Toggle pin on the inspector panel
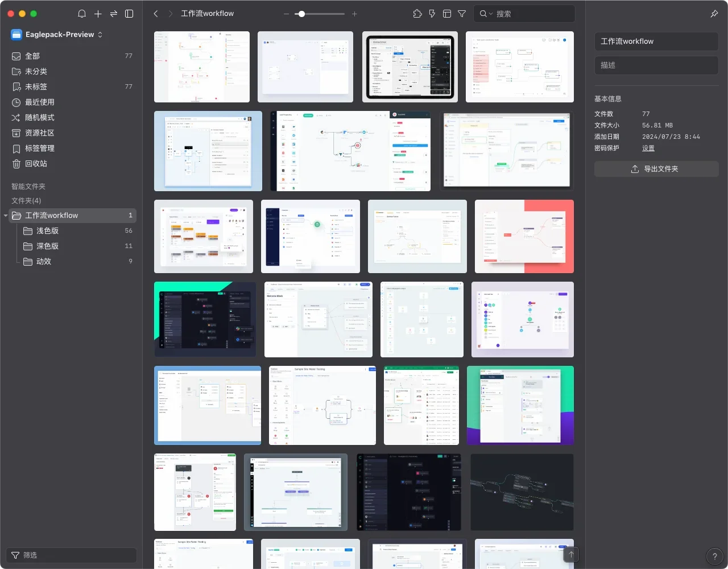 [714, 14]
